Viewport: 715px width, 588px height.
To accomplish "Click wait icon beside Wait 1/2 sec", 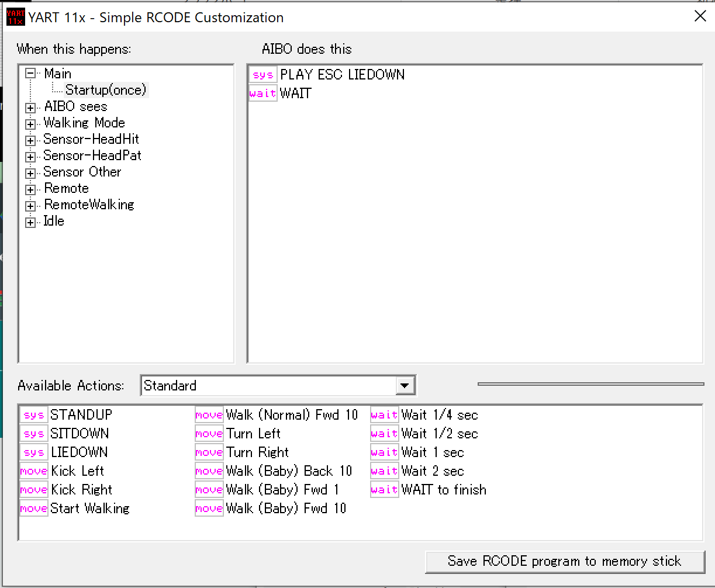I will pos(385,434).
